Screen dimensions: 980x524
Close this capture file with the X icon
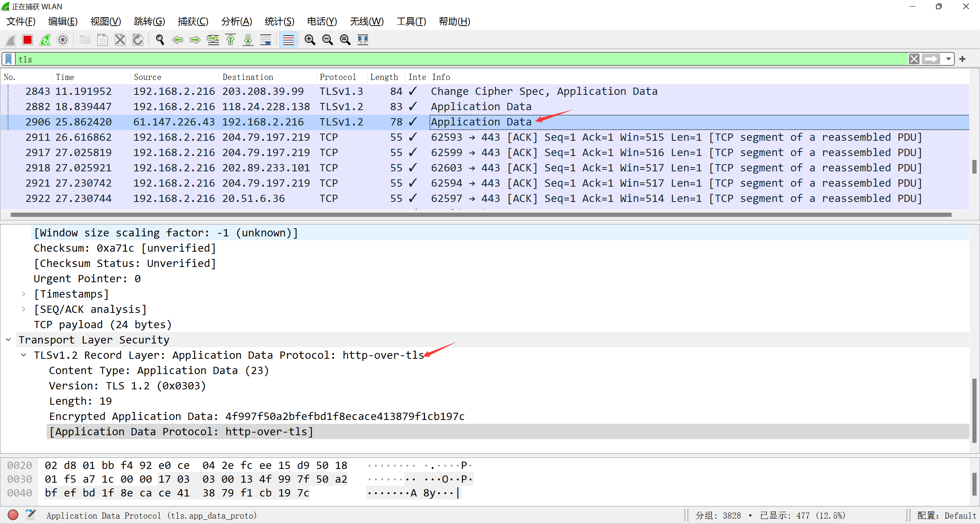click(120, 40)
